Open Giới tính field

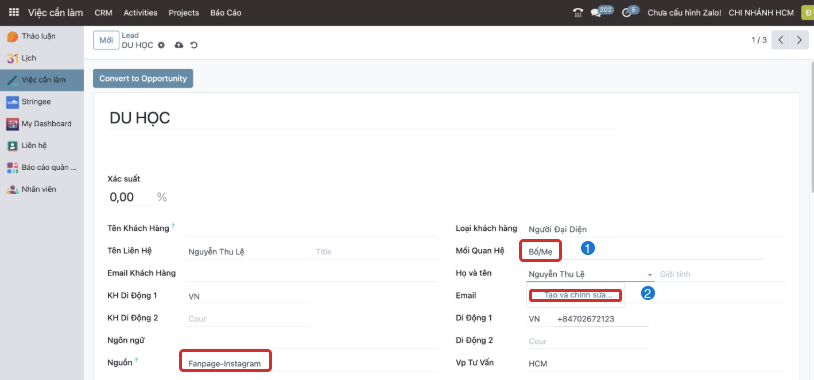pyautogui.click(x=722, y=274)
